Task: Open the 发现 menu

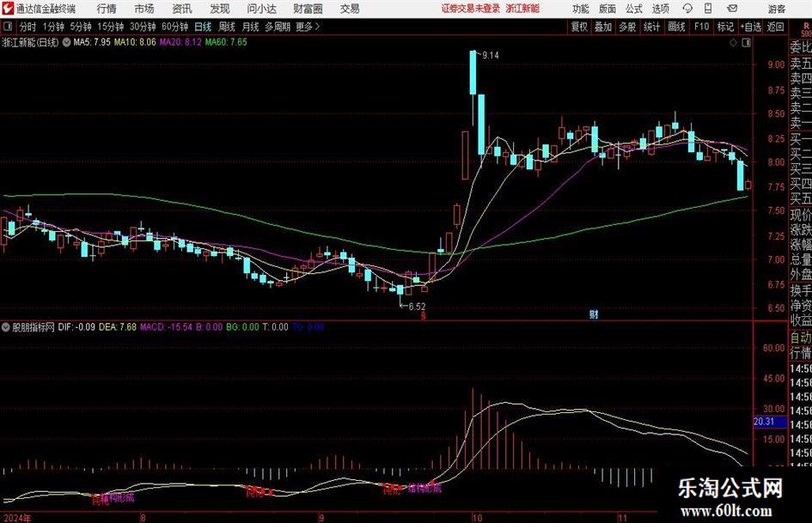Action: (x=220, y=9)
